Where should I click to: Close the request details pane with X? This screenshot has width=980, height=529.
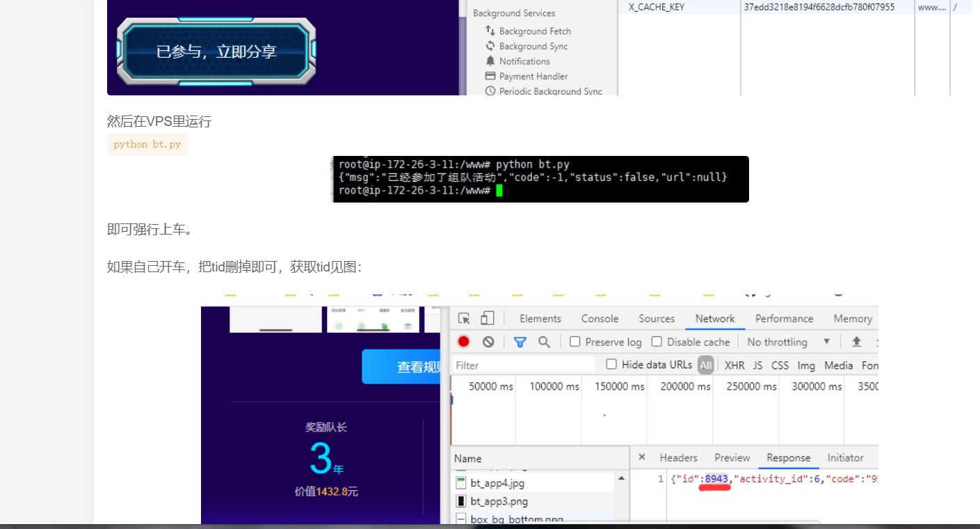642,457
